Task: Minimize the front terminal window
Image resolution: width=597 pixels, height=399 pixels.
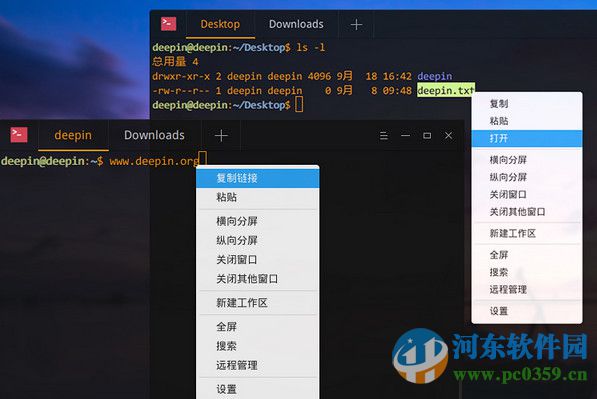Action: [x=405, y=135]
